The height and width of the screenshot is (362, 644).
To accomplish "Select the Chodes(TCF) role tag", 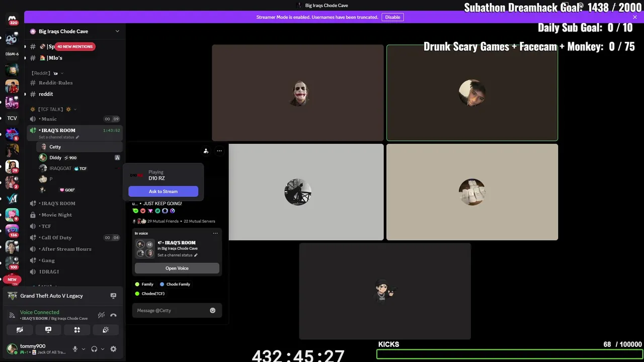I will point(150,294).
